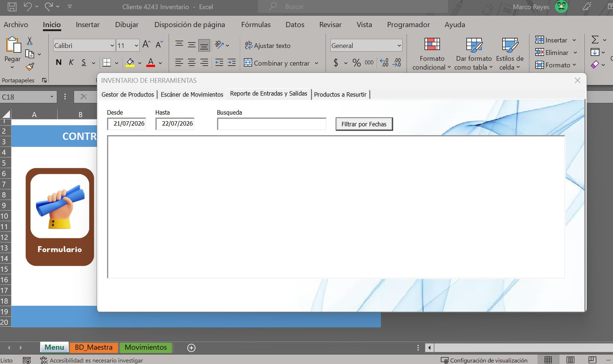The image size is (613, 364).
Task: Decrease indent
Action: pyautogui.click(x=219, y=63)
